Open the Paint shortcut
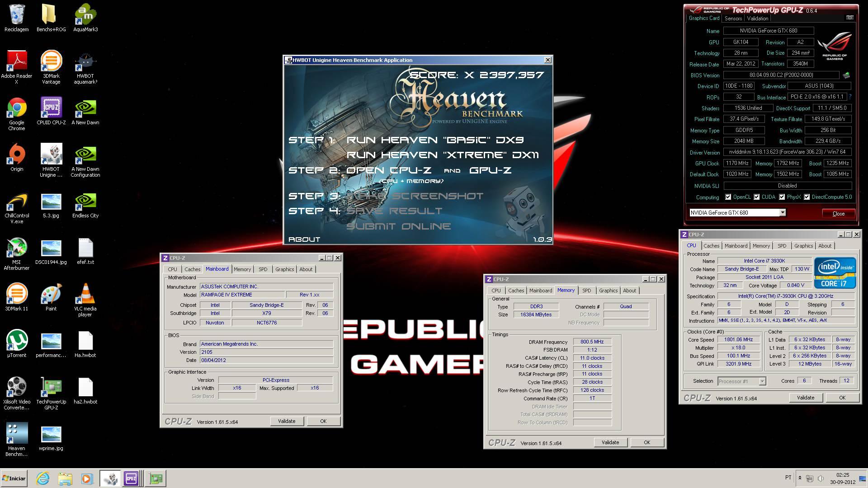868x488 pixels. coord(51,297)
